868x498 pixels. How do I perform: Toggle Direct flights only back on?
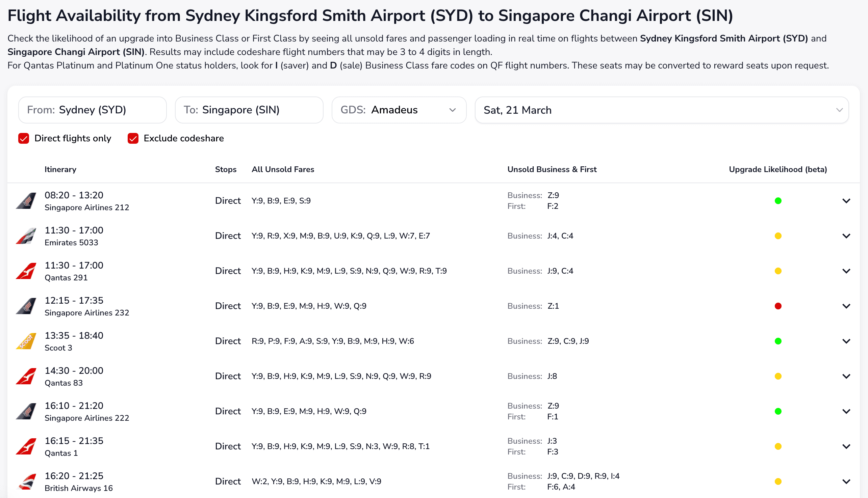point(23,138)
